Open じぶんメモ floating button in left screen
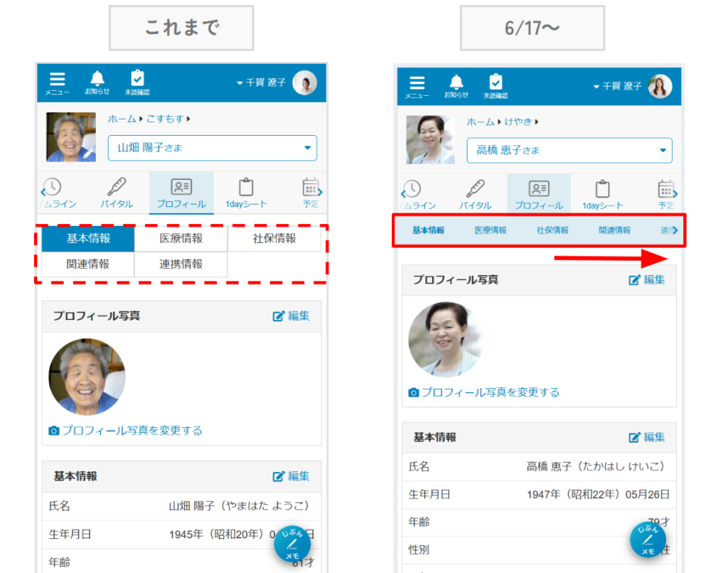The width and height of the screenshot is (728, 573). tap(292, 545)
